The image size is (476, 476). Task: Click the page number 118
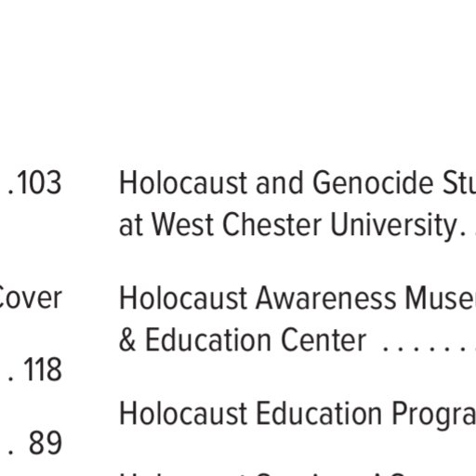[x=43, y=369]
